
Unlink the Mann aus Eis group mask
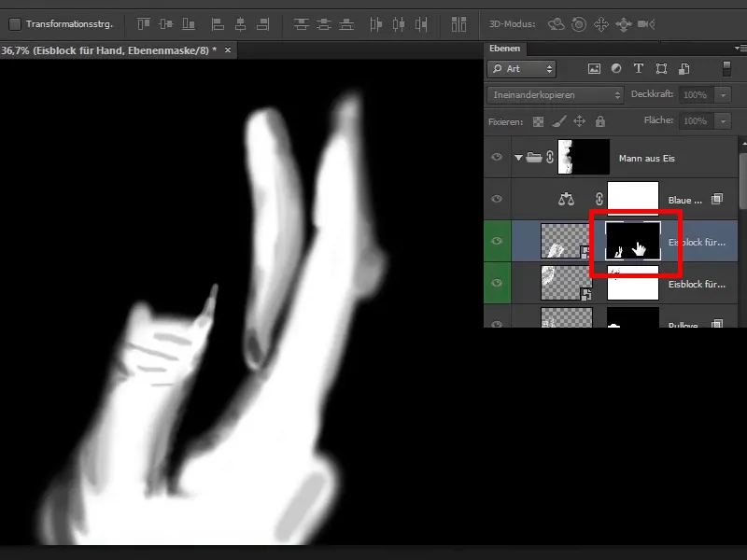[x=550, y=157]
